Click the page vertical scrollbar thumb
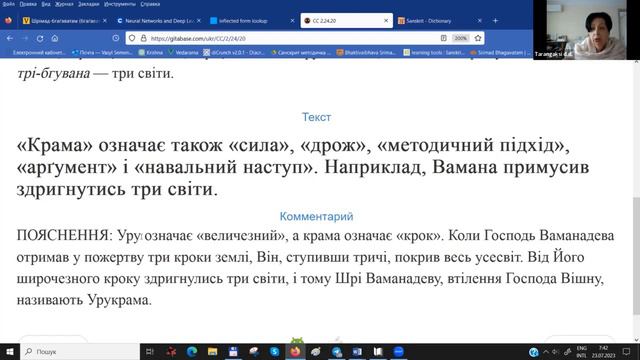 click(636, 256)
